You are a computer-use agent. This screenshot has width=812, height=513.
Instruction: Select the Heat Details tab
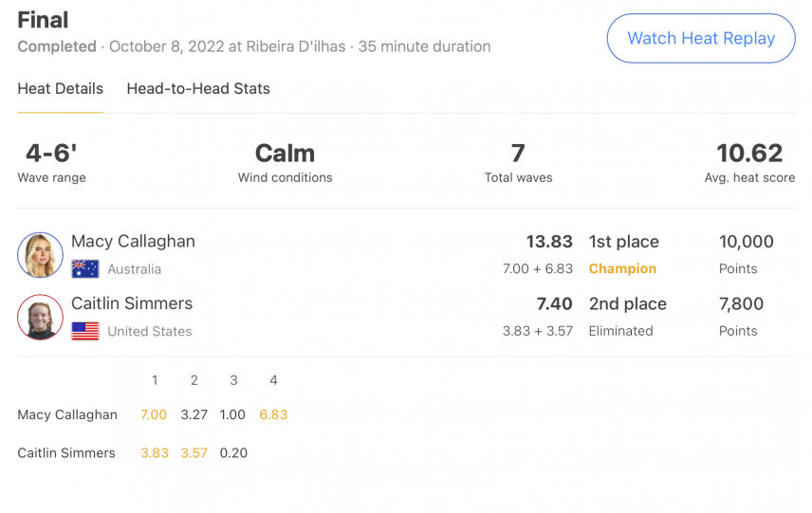60,88
